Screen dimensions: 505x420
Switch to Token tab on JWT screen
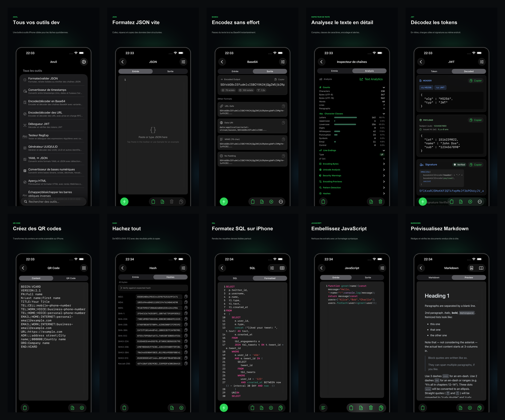click(x=434, y=71)
